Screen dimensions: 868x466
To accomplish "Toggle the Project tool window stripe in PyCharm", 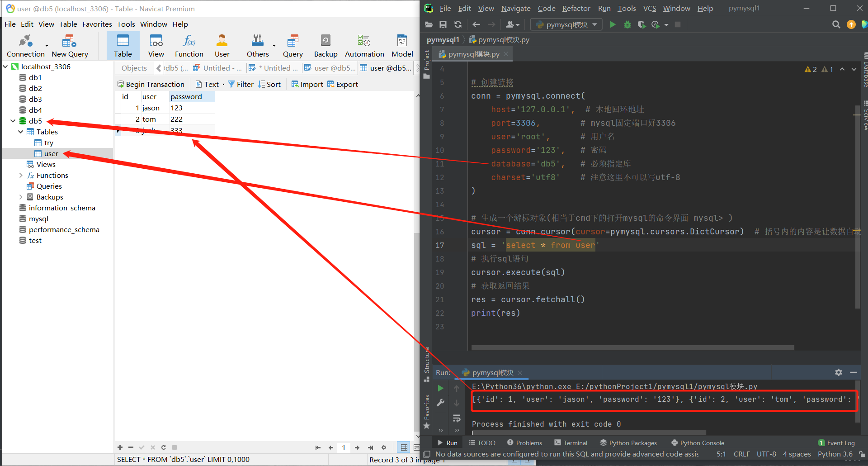I will click(426, 64).
